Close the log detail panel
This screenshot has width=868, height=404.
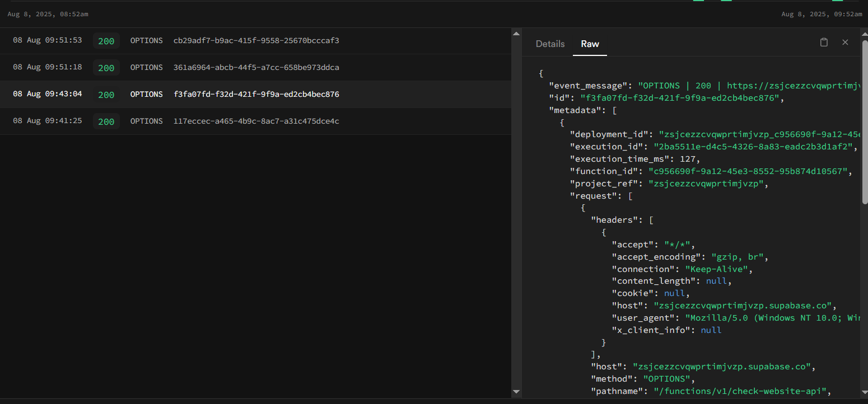845,43
